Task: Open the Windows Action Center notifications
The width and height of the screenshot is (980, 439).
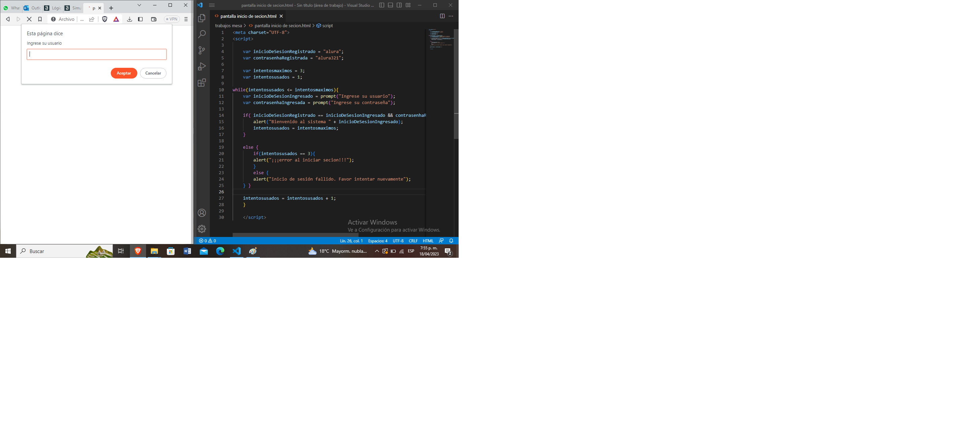Action: click(448, 251)
